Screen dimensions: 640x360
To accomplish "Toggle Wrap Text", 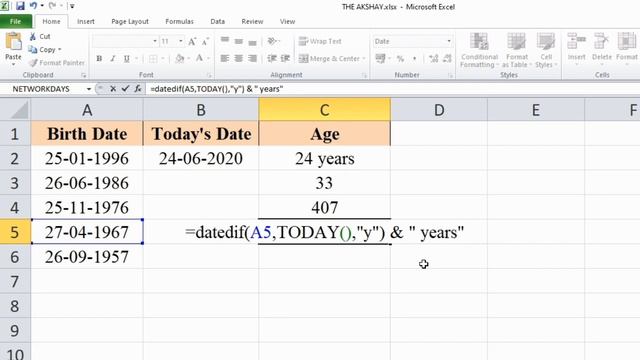I will coord(320,41).
